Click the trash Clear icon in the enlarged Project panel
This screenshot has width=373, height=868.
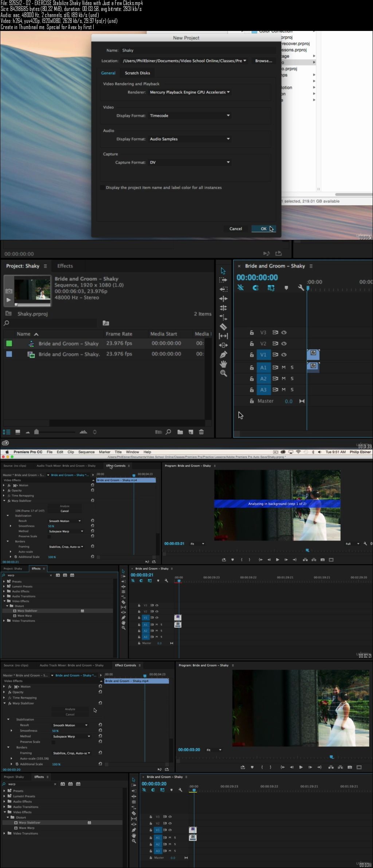pyautogui.click(x=201, y=432)
